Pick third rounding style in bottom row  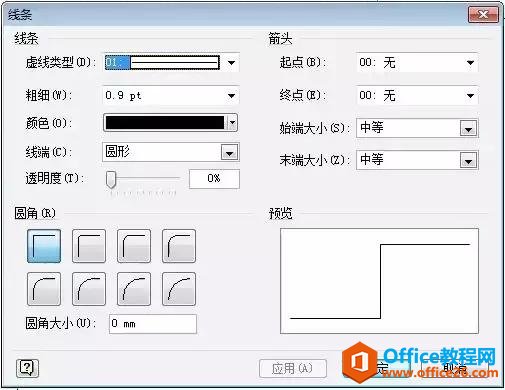[134, 289]
